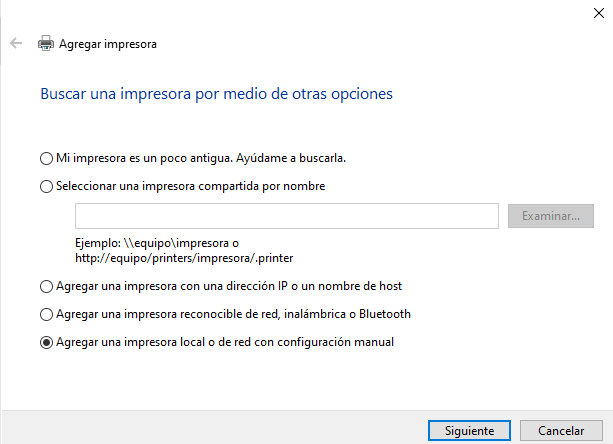Click the 'Agregar impresora' window title text
This screenshot has height=444, width=613.
[108, 44]
